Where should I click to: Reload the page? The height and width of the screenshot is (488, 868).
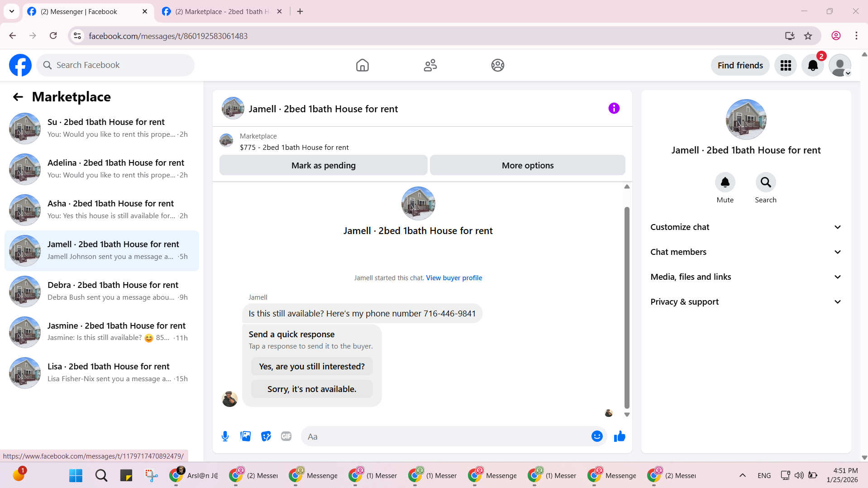coord(53,36)
